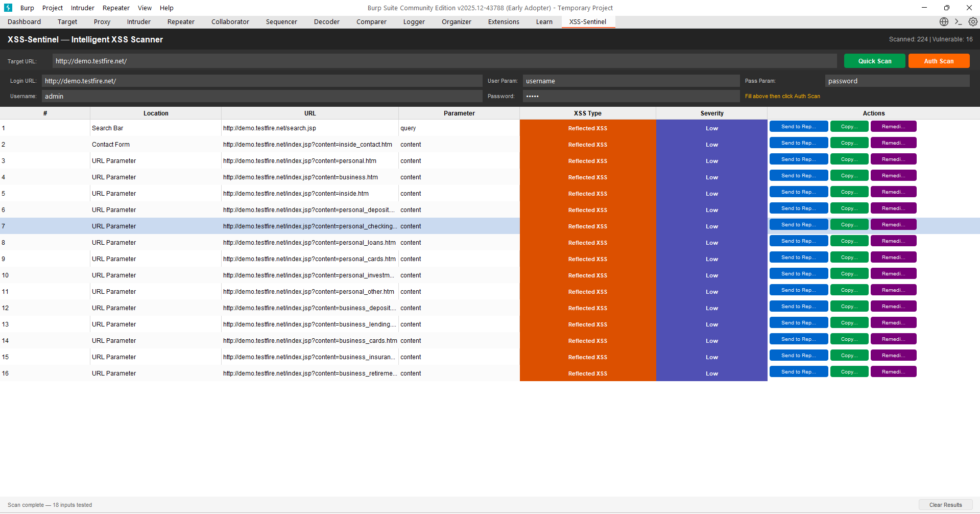Open the View menu

click(145, 8)
